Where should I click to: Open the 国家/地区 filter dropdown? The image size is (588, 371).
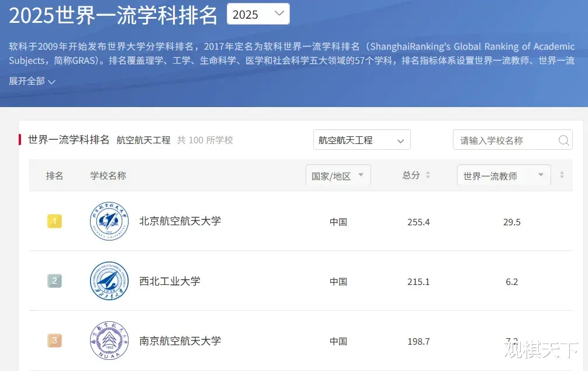[x=338, y=176]
